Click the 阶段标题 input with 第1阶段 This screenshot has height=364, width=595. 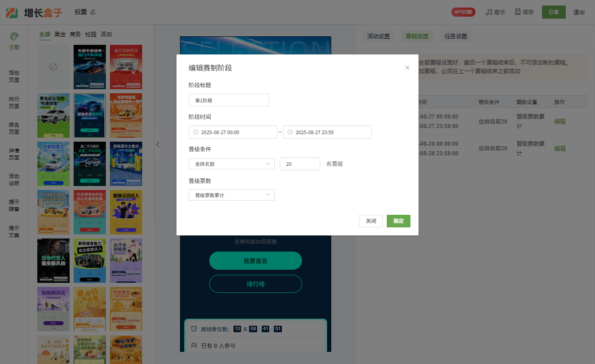228,100
